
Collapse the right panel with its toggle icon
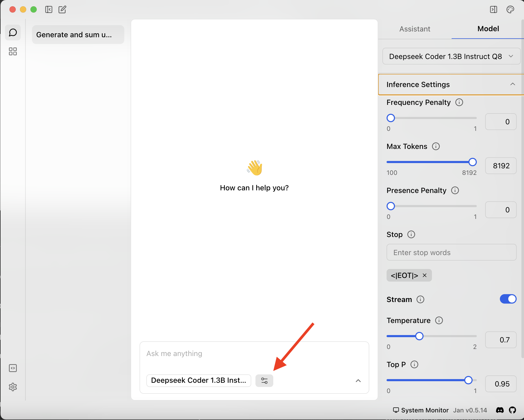(x=493, y=10)
